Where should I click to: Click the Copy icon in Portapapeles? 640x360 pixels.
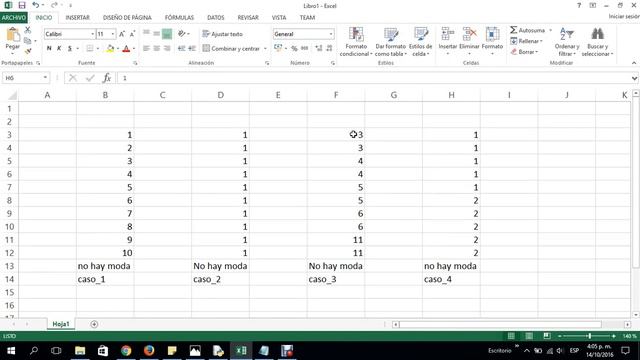28,40
